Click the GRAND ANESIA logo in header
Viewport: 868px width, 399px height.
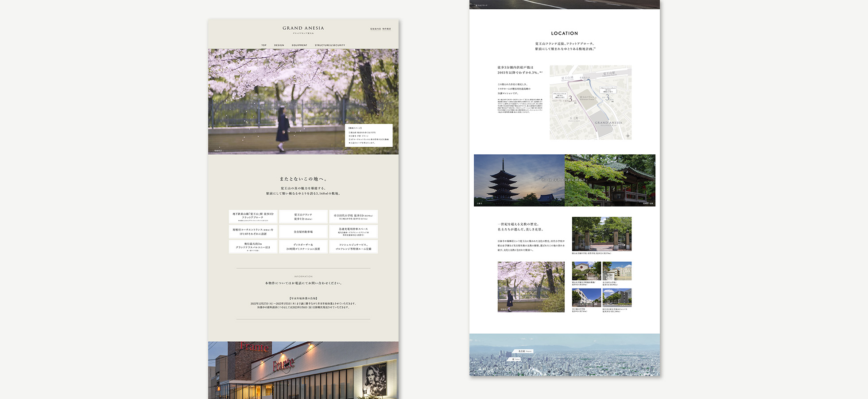(x=303, y=29)
